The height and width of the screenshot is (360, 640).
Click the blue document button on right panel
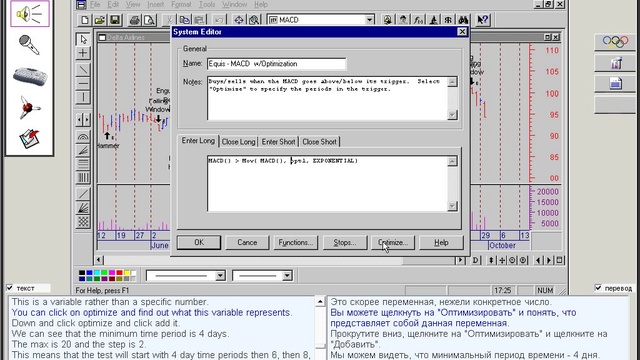pyautogui.click(x=615, y=84)
